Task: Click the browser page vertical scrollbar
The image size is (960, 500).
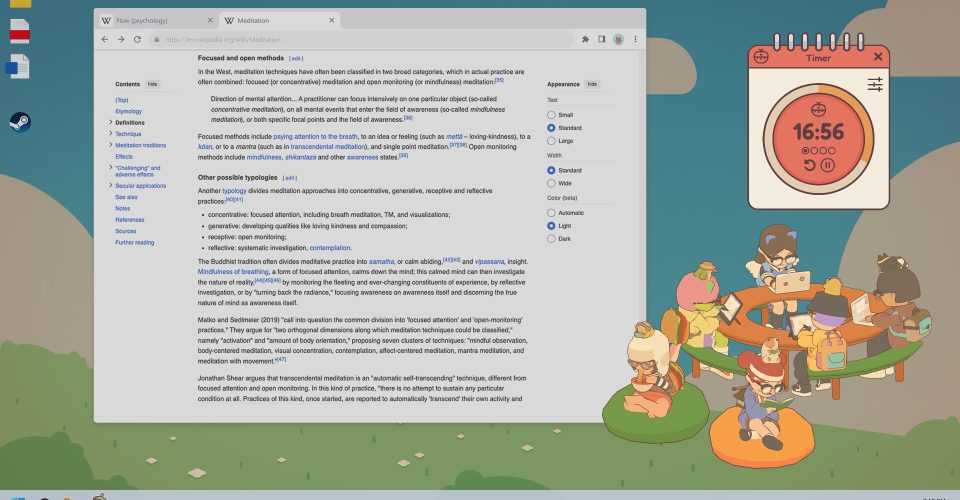Action: coord(642,236)
